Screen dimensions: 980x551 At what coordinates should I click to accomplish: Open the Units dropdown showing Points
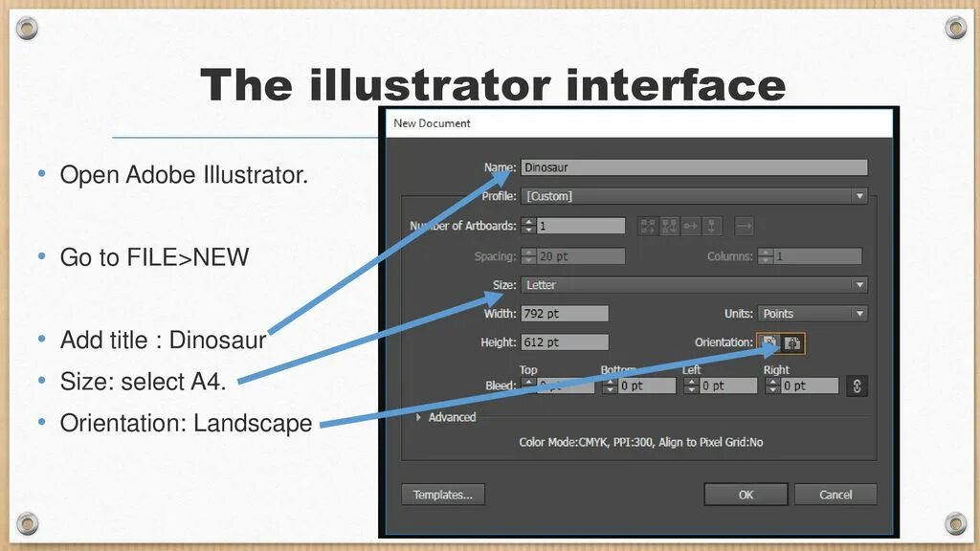pos(812,314)
